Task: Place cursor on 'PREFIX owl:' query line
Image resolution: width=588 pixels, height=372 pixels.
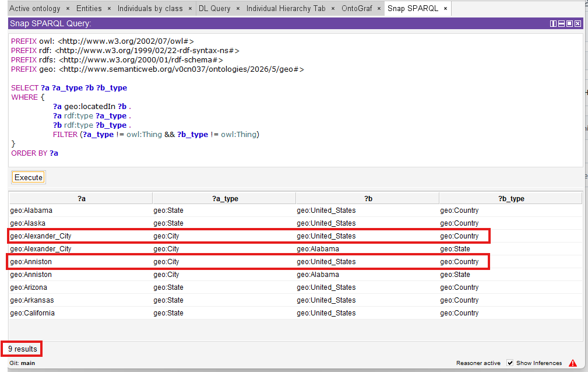Action: pos(103,41)
